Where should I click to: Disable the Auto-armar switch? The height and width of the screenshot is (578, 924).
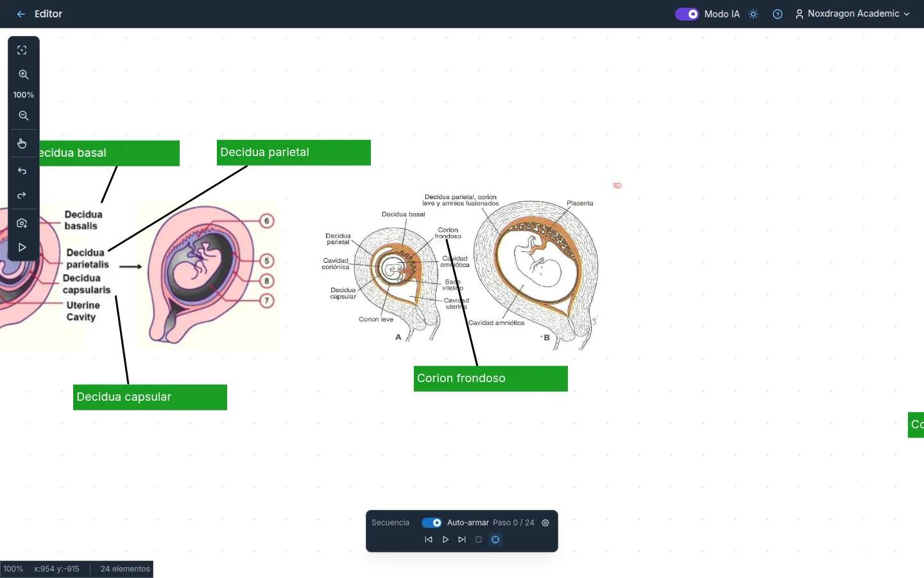[x=432, y=523]
